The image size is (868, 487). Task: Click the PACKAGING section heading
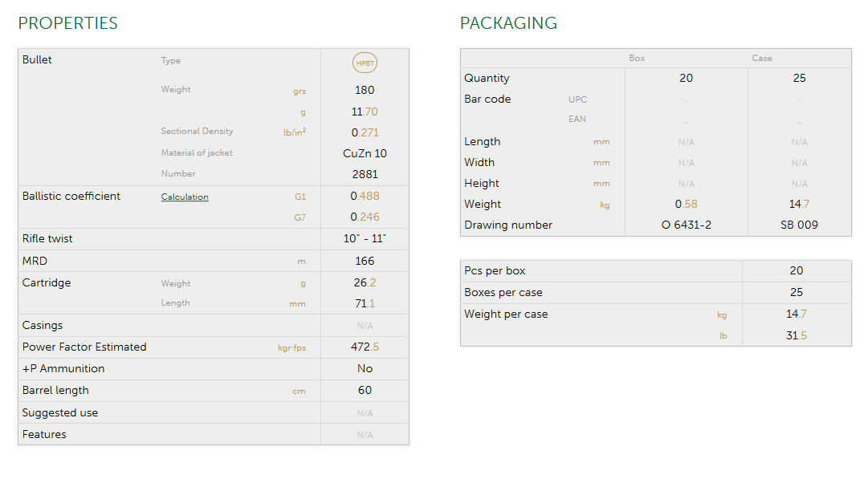pos(508,23)
